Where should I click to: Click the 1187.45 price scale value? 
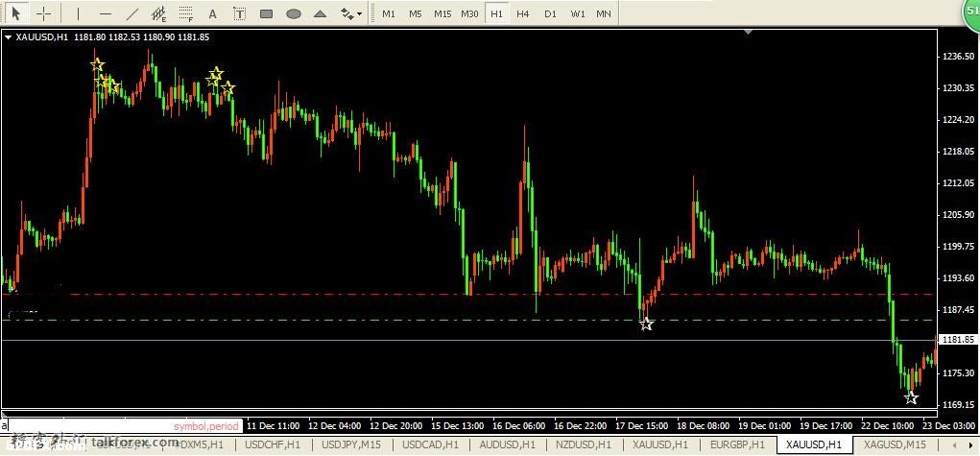958,310
